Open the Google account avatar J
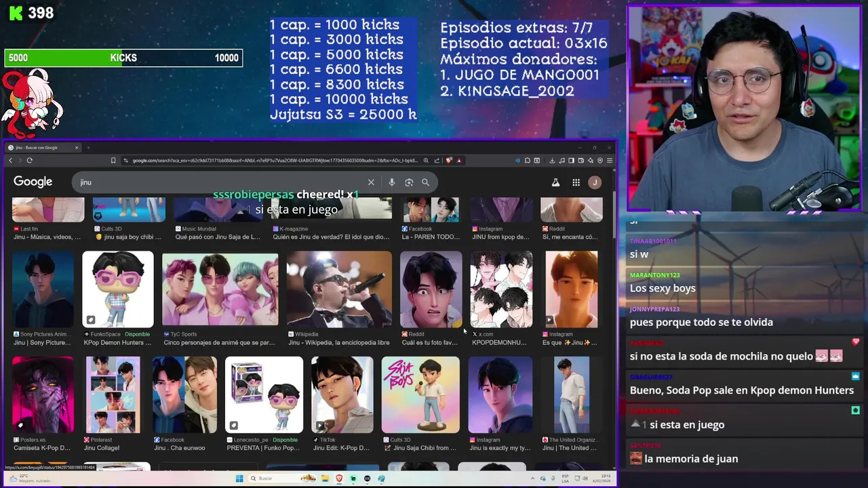Viewport: 868px width, 488px height. [x=595, y=182]
